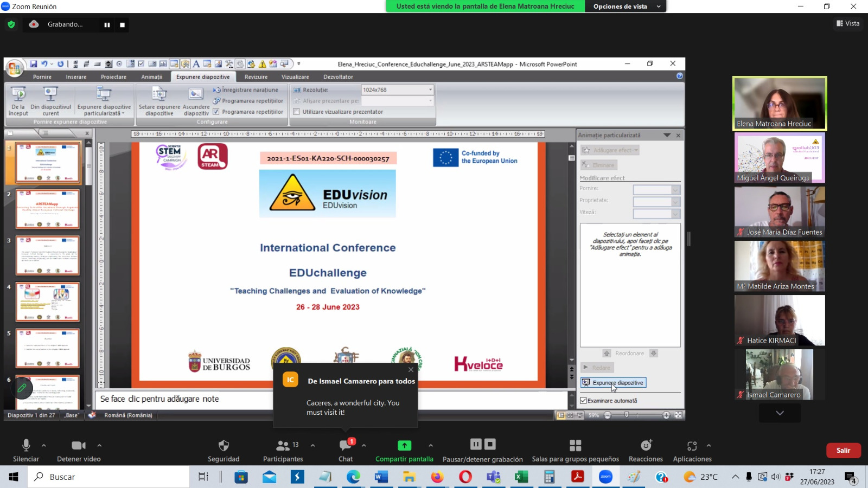Select slide 4 thumbnail in the panel
Image resolution: width=868 pixels, height=488 pixels.
point(48,302)
